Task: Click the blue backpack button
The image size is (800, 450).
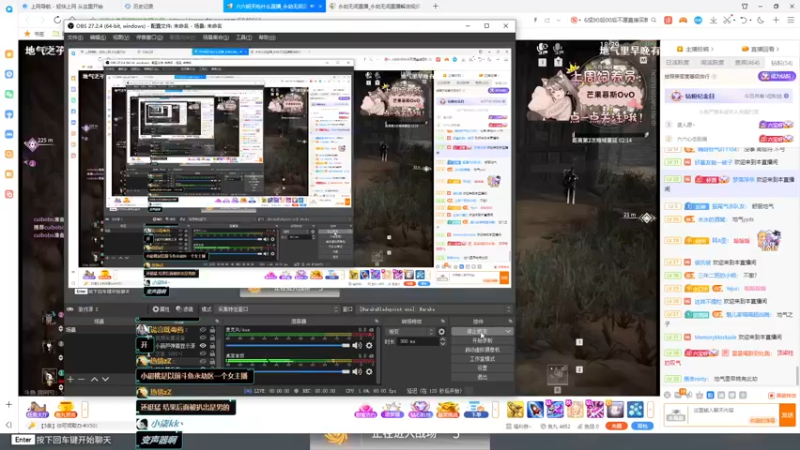Action: coord(642,426)
